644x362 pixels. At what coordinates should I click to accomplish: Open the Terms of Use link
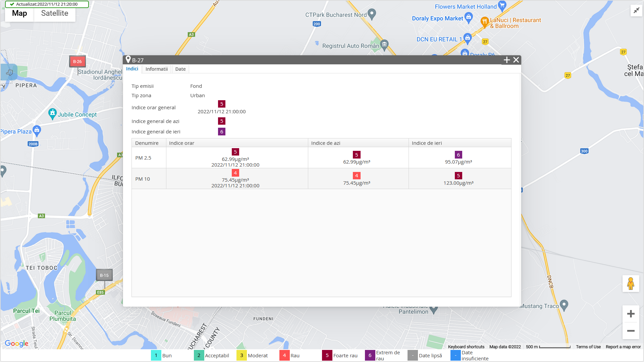coord(588,347)
